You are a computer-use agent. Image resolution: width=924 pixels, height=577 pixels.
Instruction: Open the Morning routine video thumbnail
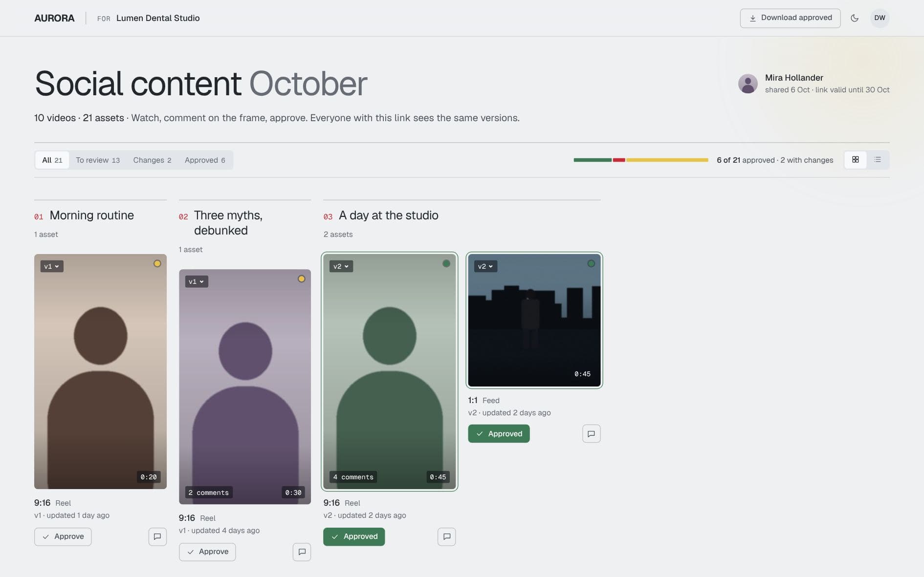point(100,371)
